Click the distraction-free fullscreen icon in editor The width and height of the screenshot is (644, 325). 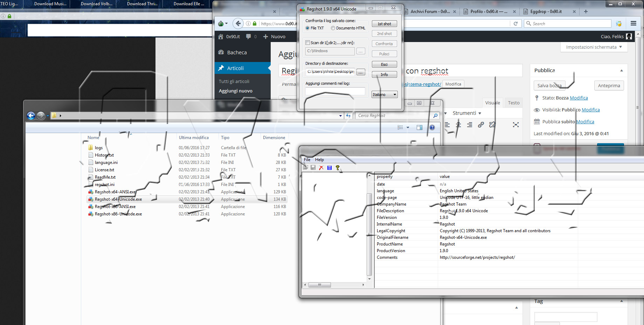coord(516,125)
